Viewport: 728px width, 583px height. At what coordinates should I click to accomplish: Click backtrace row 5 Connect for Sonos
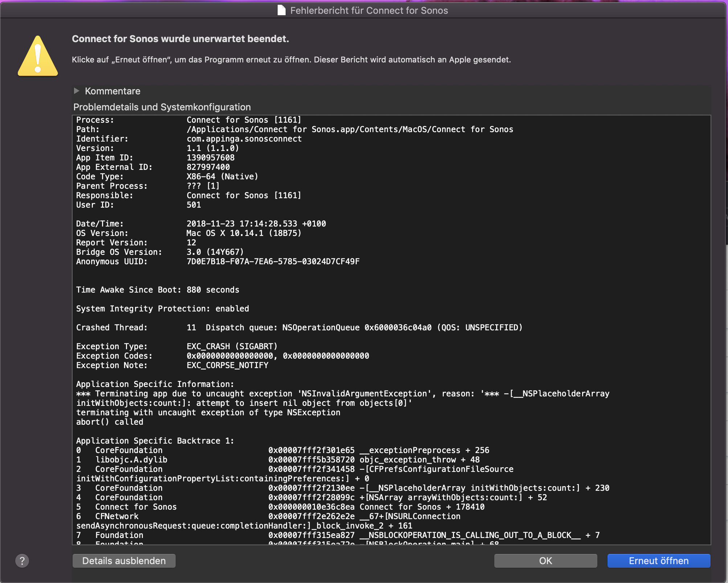point(281,507)
